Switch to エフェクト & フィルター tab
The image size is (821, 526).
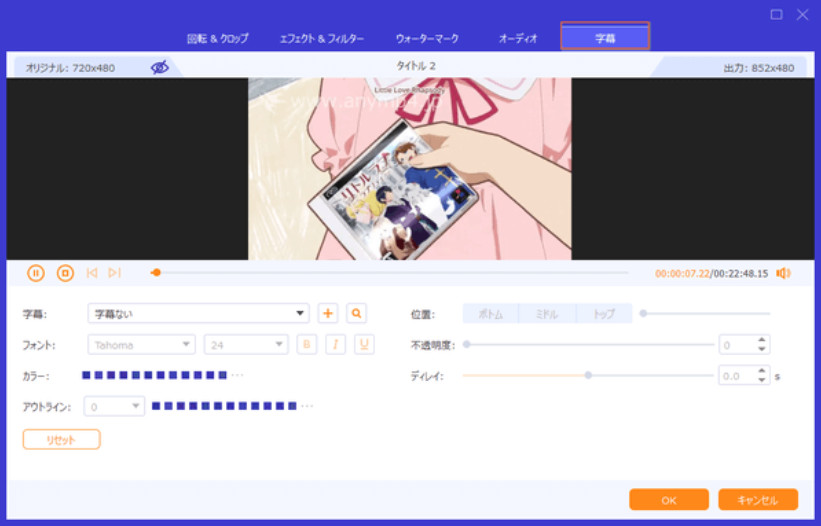point(321,38)
